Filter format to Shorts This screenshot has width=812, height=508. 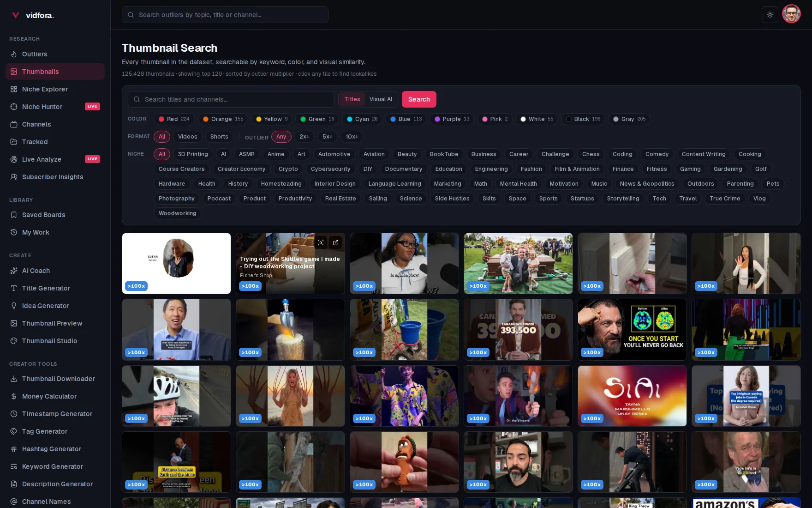click(219, 137)
